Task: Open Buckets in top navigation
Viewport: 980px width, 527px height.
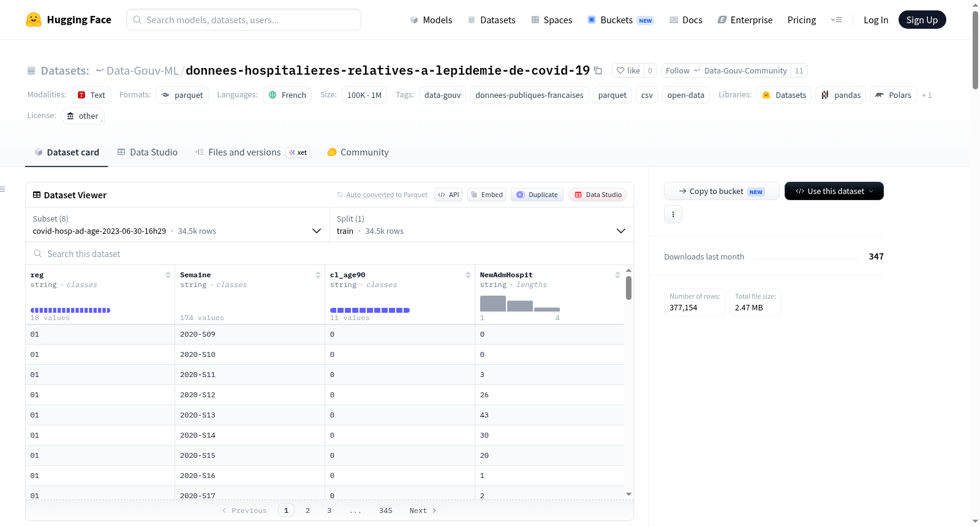Action: click(620, 20)
